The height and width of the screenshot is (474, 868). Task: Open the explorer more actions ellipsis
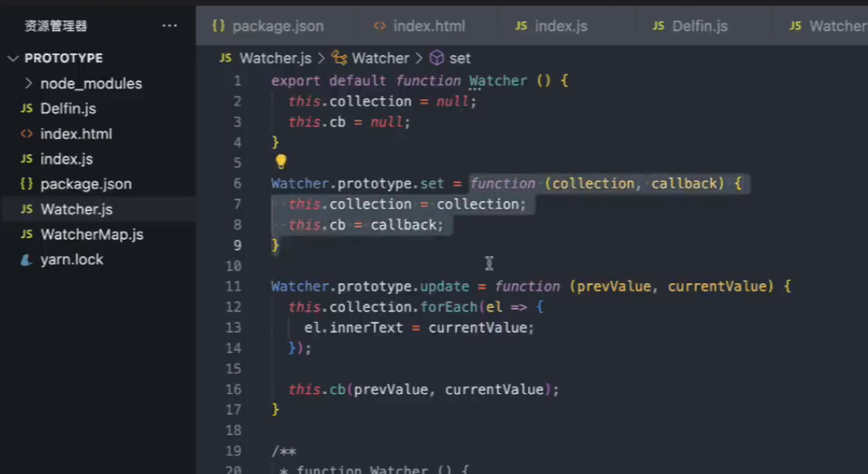(x=169, y=26)
